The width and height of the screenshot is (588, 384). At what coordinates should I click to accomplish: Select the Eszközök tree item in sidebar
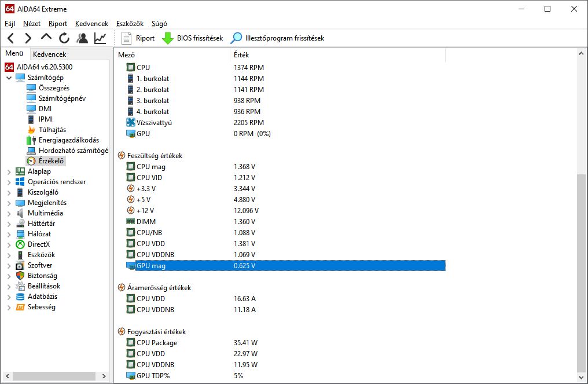[41, 255]
